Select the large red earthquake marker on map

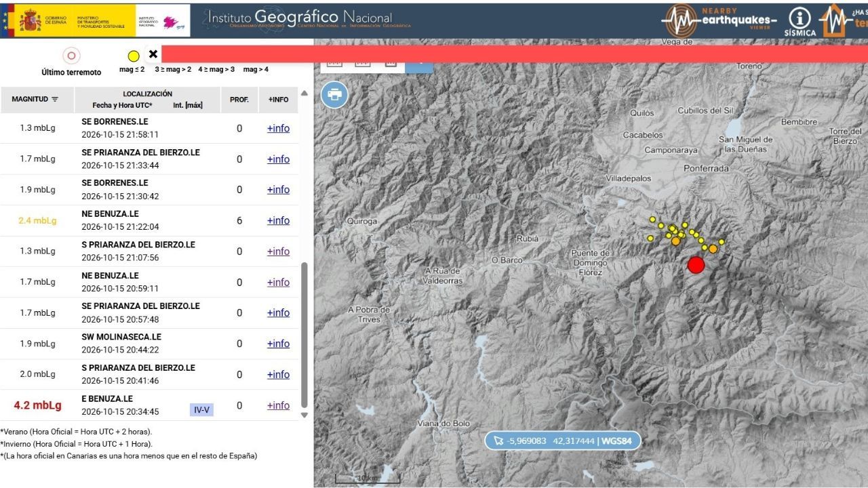tap(696, 265)
